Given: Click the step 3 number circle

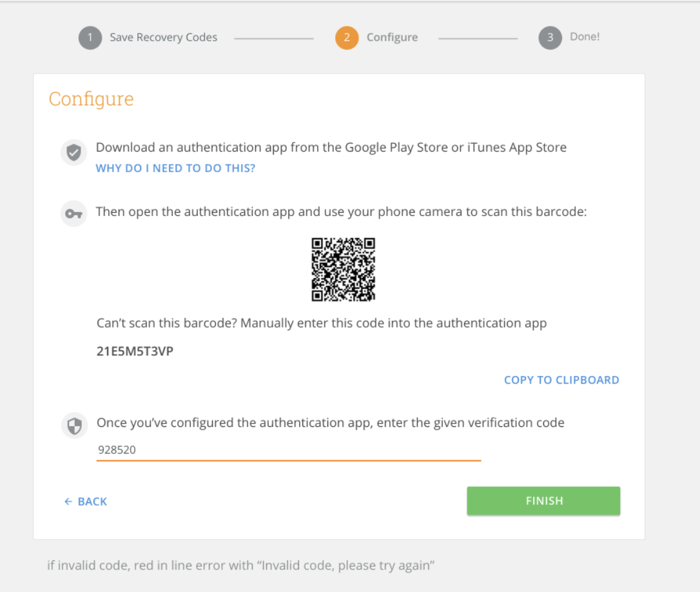Looking at the screenshot, I should click(550, 37).
